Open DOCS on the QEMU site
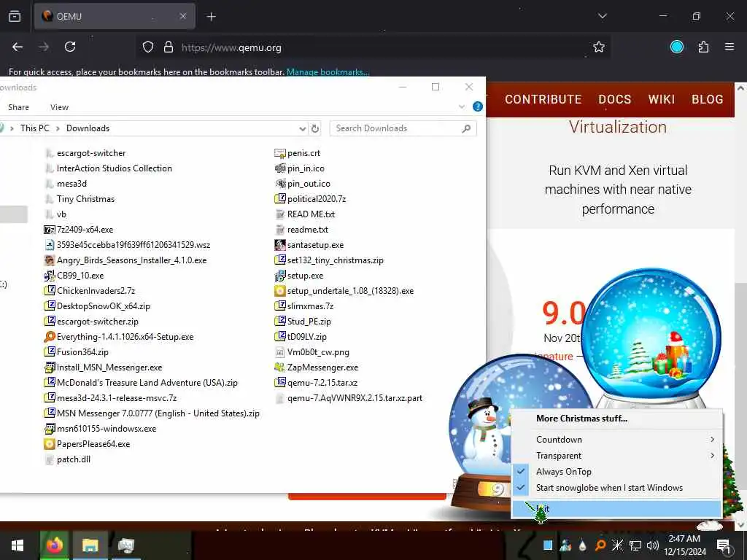The width and height of the screenshot is (747, 560). (614, 99)
